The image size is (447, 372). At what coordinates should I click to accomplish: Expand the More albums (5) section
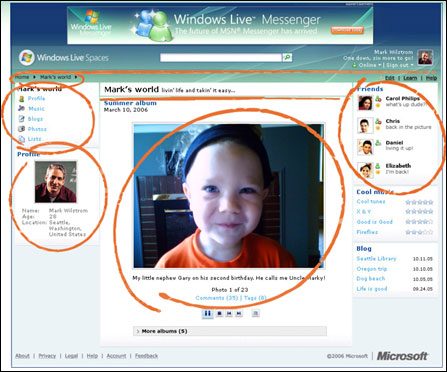click(x=230, y=331)
